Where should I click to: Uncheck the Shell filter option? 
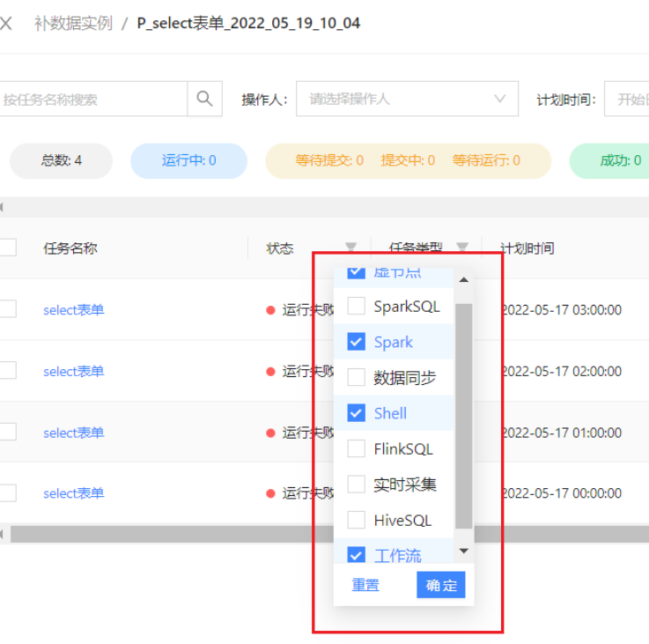(x=356, y=413)
